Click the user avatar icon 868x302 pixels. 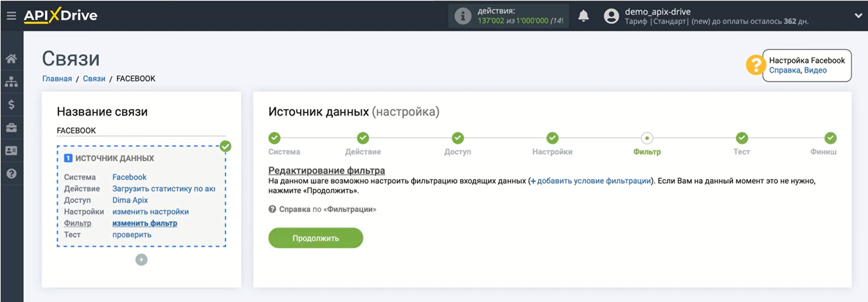pos(612,17)
